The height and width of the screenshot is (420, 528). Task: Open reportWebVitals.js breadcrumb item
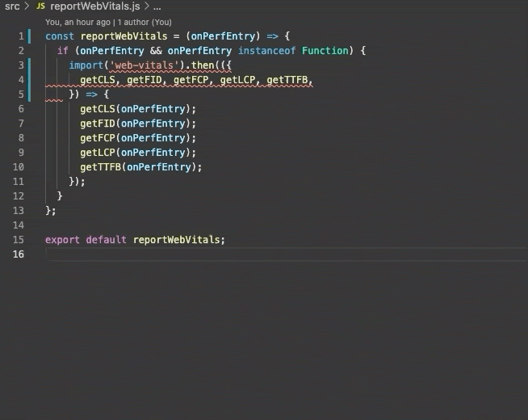pyautogui.click(x=95, y=6)
